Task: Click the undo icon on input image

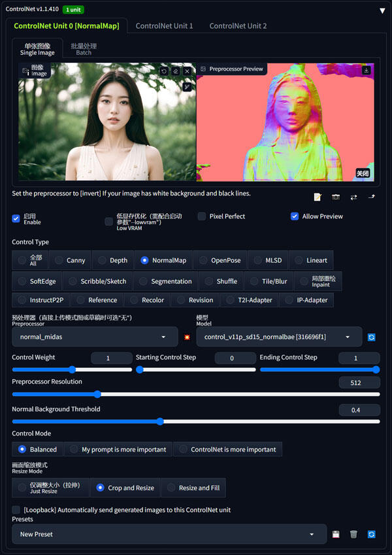Action: [164, 71]
